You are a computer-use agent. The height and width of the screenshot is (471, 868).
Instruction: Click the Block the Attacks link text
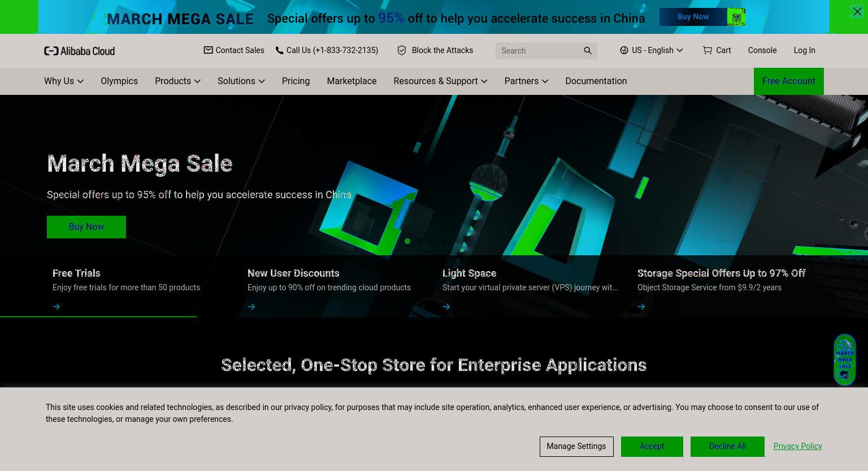[442, 50]
